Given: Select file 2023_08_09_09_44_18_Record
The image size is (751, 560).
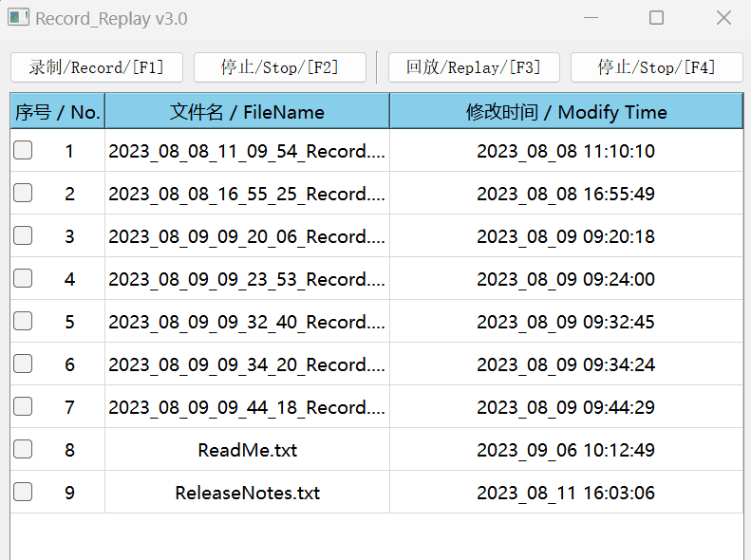Looking at the screenshot, I should 247,407.
